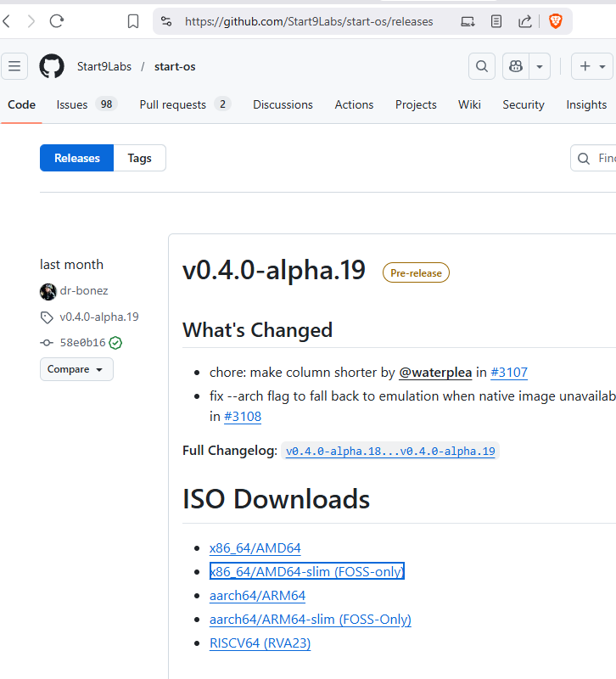Select the Releases toggle button
The height and width of the screenshot is (679, 616).
[x=77, y=158]
